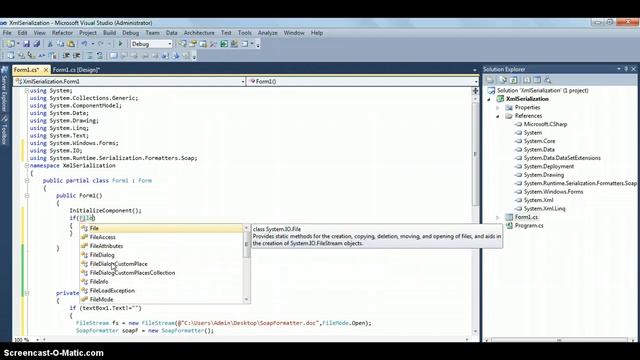Viewport: 640px width, 360px height.
Task: Click the Undo arrow icon
Action: coord(84,44)
